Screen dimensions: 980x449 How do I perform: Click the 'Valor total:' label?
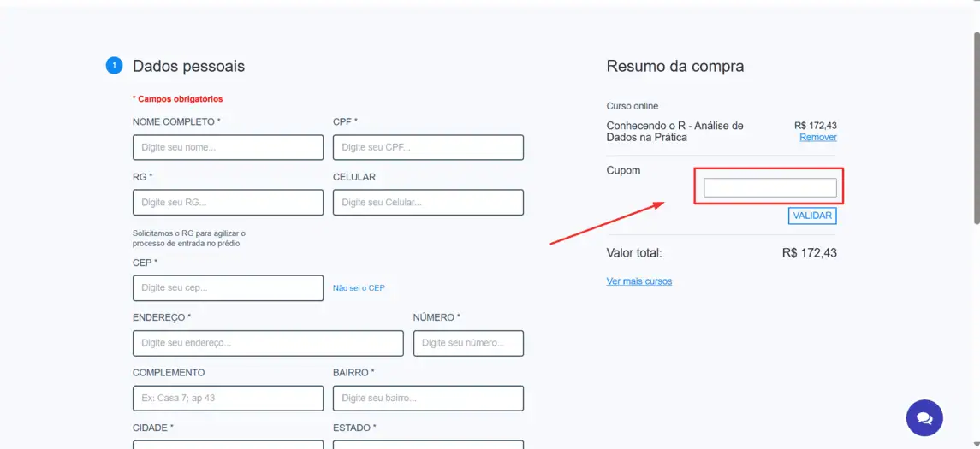point(633,253)
